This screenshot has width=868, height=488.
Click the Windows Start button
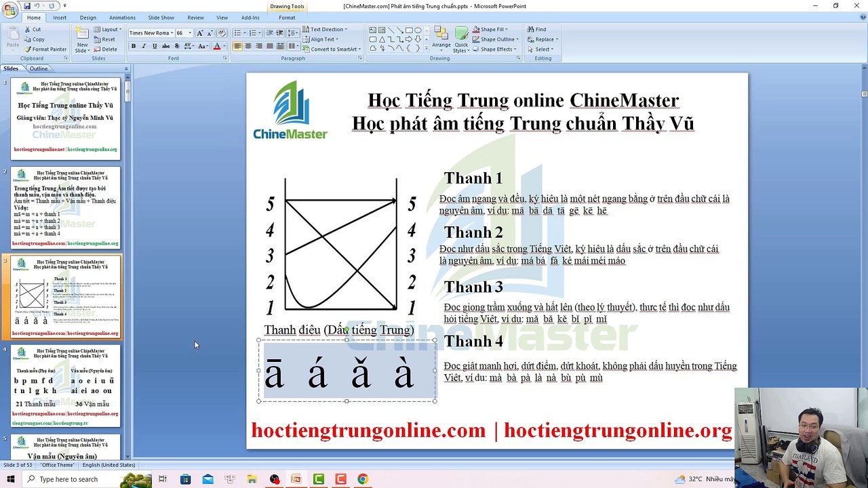10,479
